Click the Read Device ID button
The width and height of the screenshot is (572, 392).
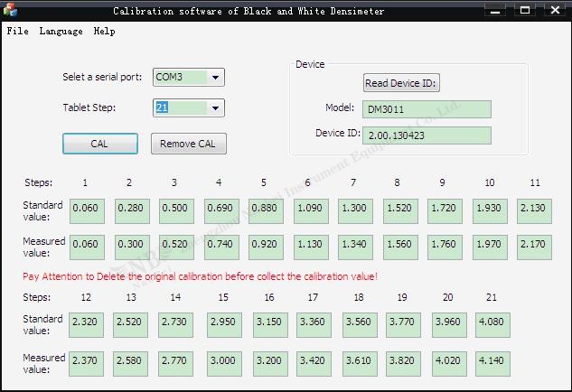pyautogui.click(x=401, y=83)
